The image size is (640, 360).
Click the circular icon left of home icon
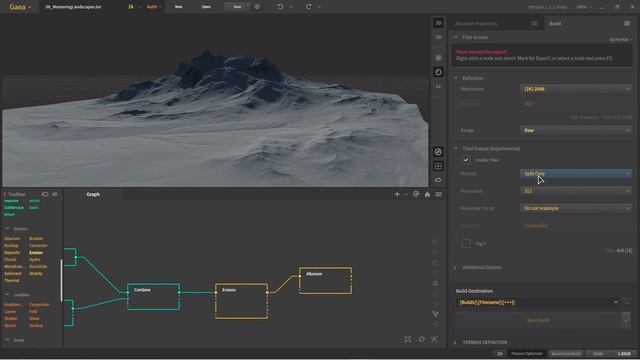click(416, 195)
